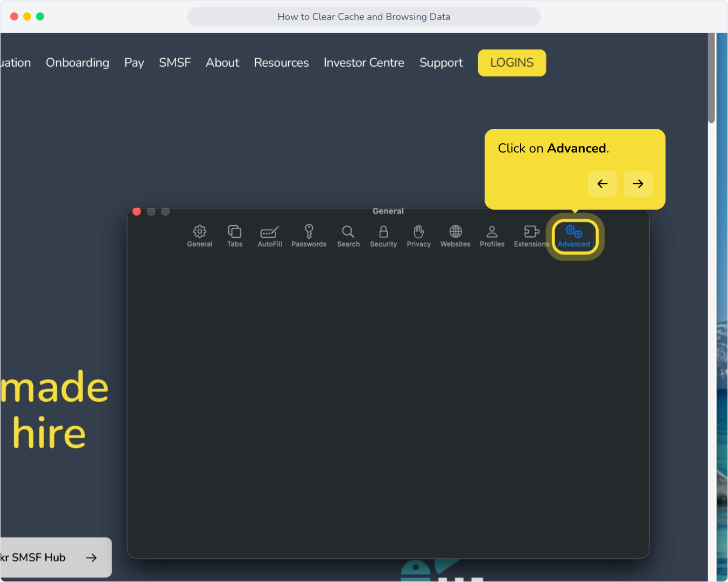Open the Pay menu item
This screenshot has width=728, height=582.
(x=134, y=63)
